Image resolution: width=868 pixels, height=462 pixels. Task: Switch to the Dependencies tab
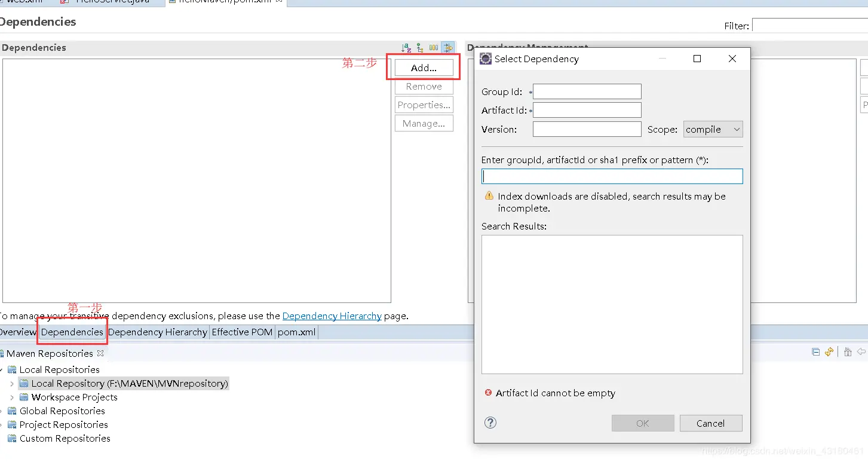tap(72, 332)
